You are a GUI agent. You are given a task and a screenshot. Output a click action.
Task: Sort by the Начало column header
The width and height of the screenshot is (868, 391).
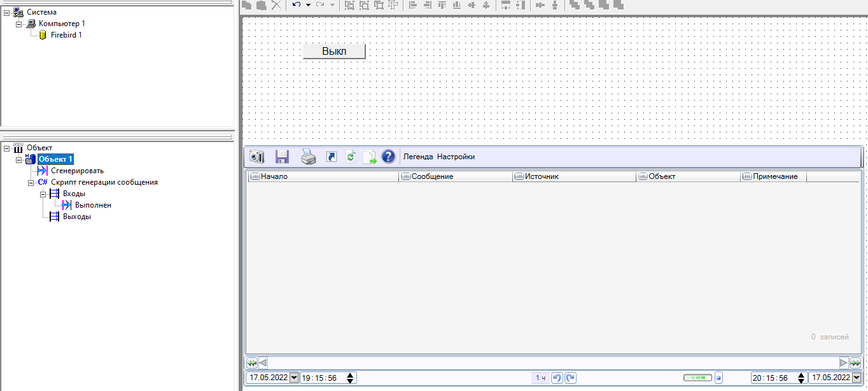[x=323, y=176]
